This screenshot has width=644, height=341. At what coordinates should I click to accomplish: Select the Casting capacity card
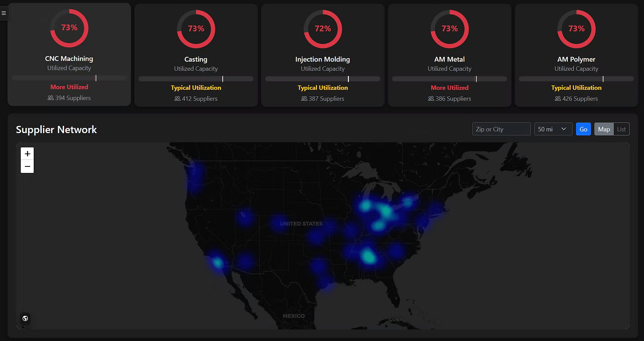click(x=196, y=56)
